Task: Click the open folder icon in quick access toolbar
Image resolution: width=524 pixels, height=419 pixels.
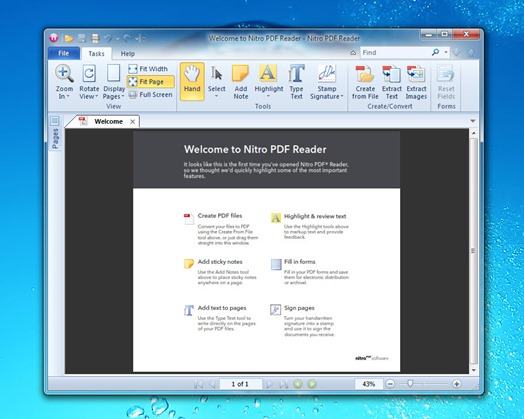Action: click(x=69, y=38)
